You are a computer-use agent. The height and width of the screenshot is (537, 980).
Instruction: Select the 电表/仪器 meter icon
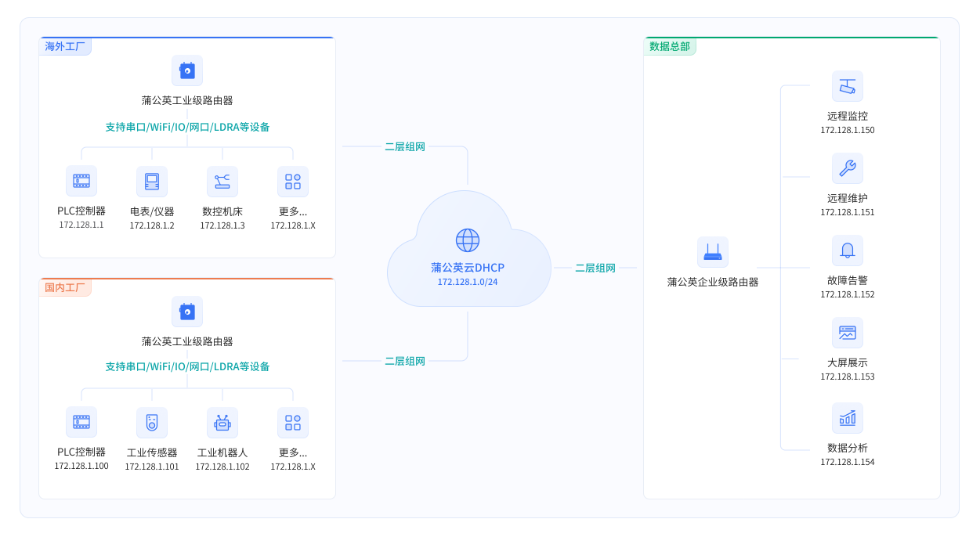point(152,181)
